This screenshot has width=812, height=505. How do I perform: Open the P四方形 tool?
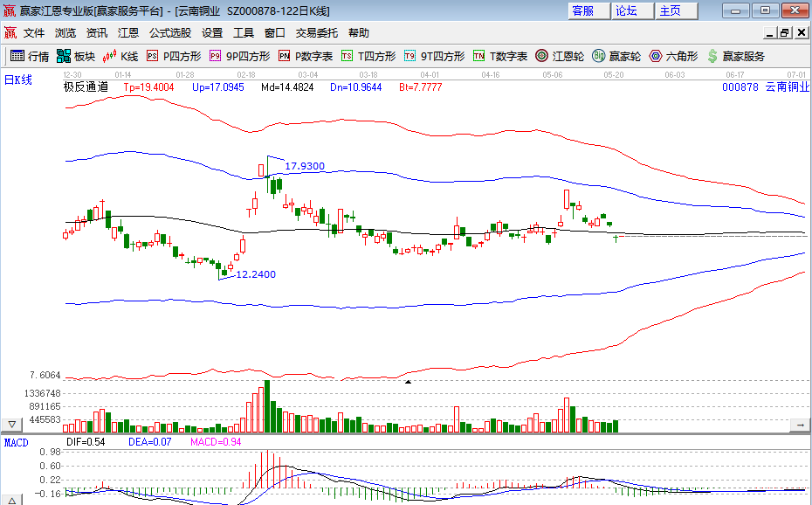(x=174, y=56)
